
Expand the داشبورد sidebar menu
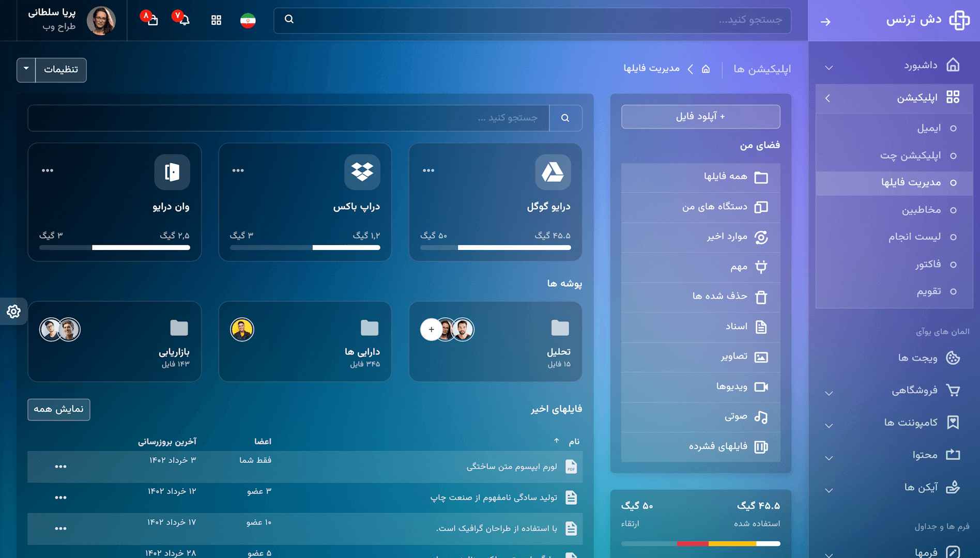pos(829,68)
